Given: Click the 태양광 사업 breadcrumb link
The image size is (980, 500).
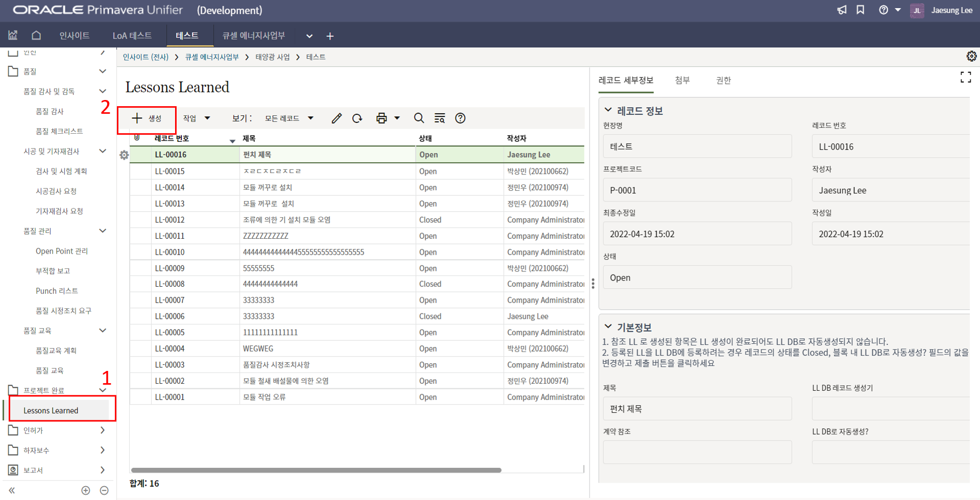Looking at the screenshot, I should 273,57.
